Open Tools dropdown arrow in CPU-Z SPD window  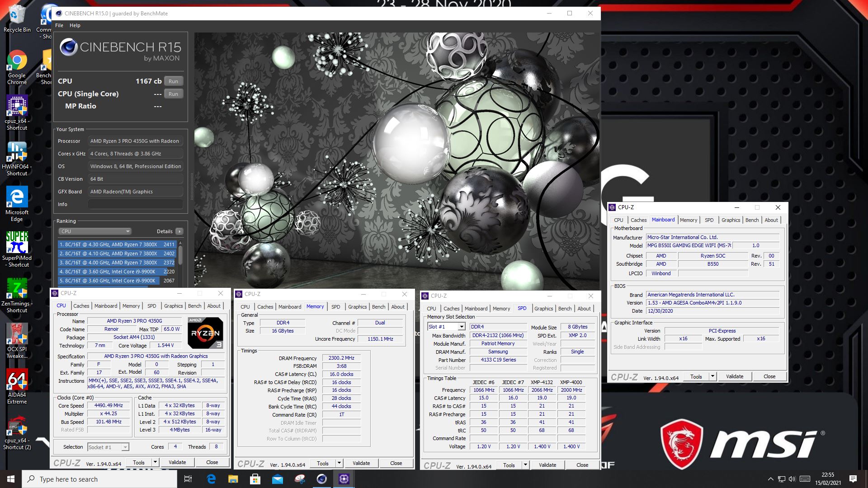tap(525, 465)
